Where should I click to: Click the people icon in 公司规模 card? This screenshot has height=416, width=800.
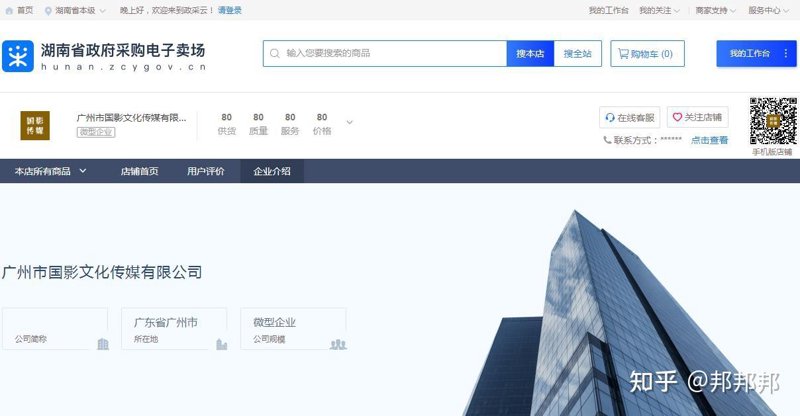point(338,345)
